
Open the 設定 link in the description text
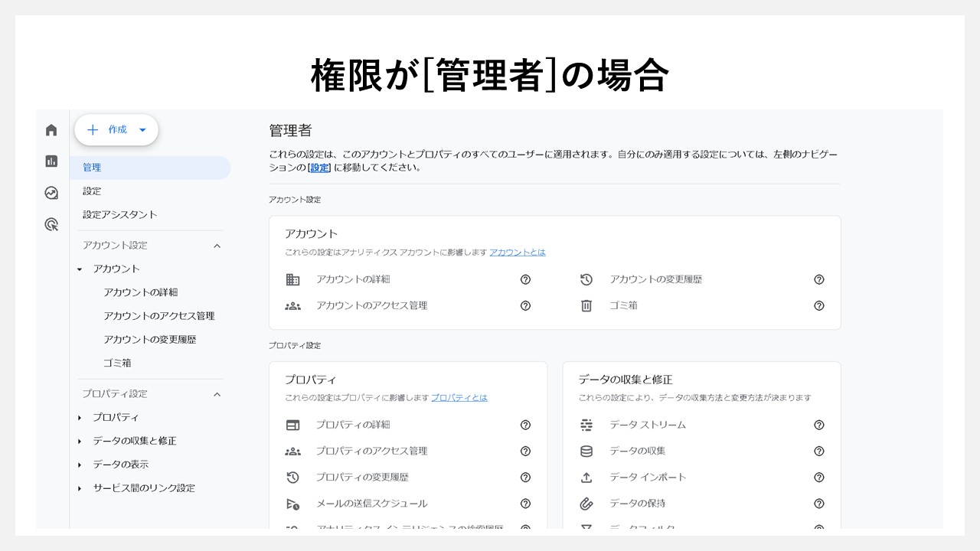[x=319, y=167]
